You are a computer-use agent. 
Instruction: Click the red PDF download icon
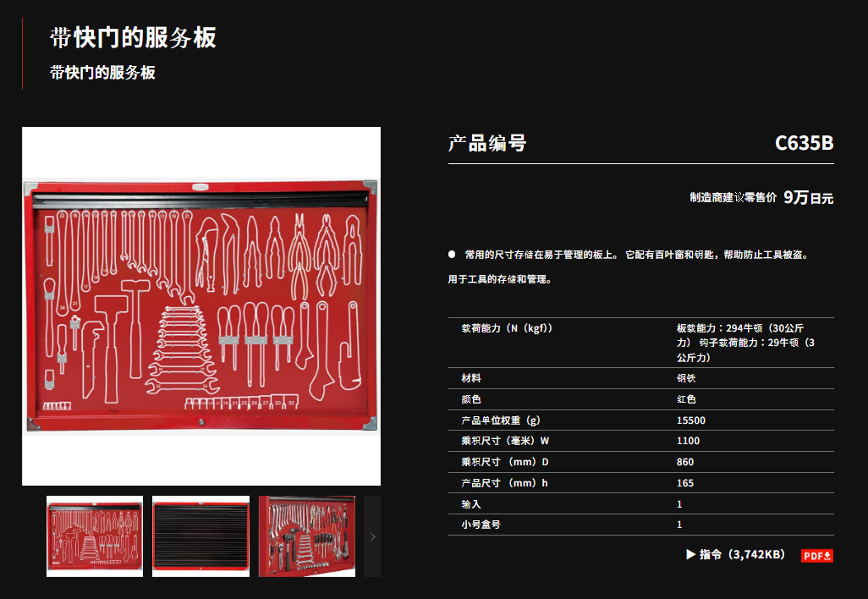coord(817,555)
